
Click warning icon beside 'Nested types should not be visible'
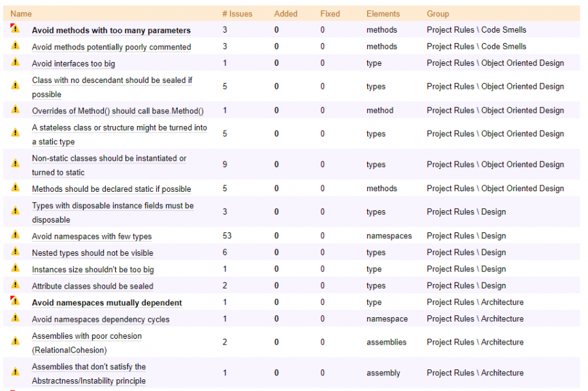click(15, 252)
